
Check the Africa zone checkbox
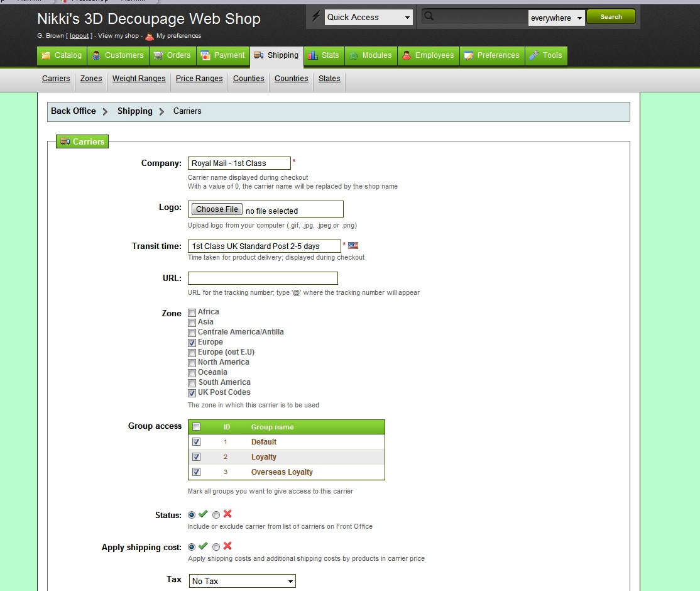[x=192, y=312]
